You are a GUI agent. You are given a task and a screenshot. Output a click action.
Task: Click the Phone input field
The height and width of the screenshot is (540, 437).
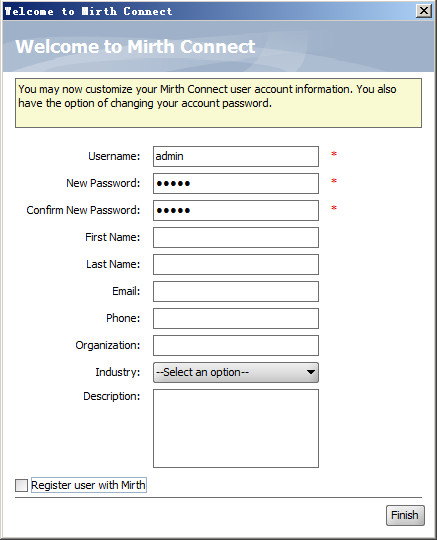tap(236, 319)
